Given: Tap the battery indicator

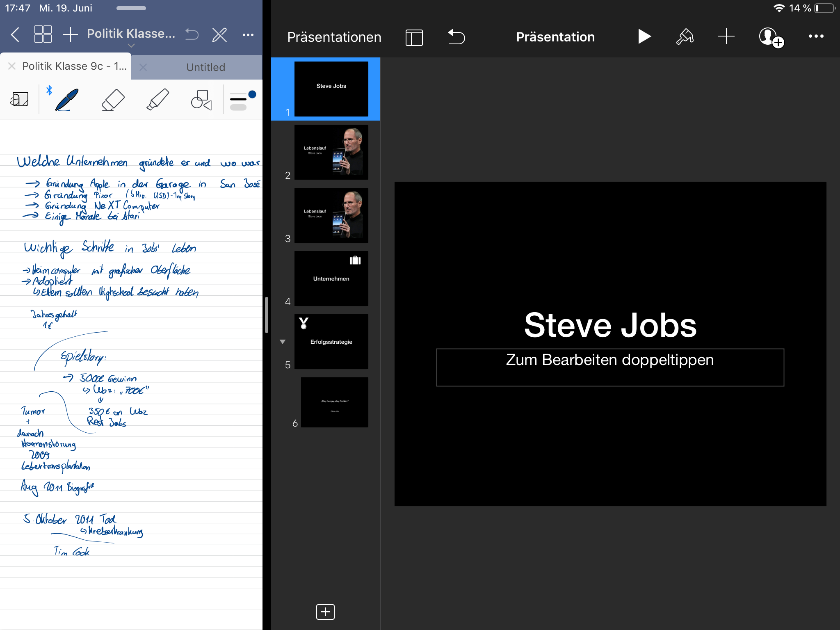Looking at the screenshot, I should point(825,8).
